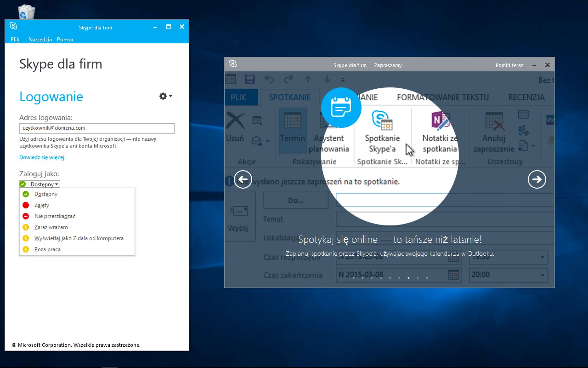Image resolution: width=588 pixels, height=368 pixels.
Task: Expand the arrow next to the gear icon
Action: point(171,96)
